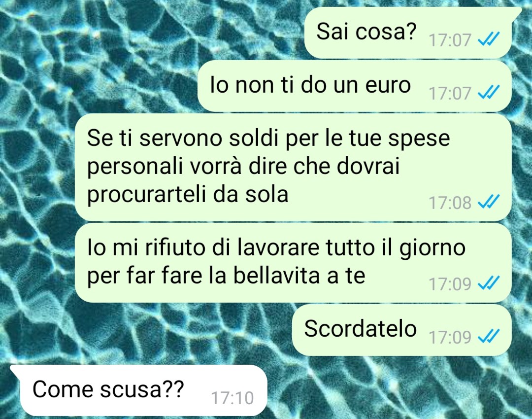Tap the 17:09 timestamp on the "bellavita" message
Image resolution: width=532 pixels, height=419 pixels.
click(450, 283)
